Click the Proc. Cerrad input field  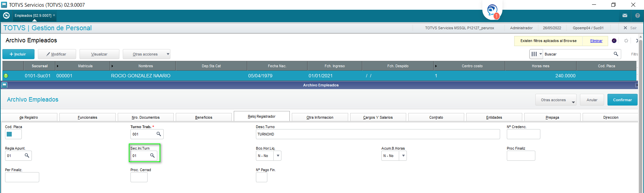(139, 177)
